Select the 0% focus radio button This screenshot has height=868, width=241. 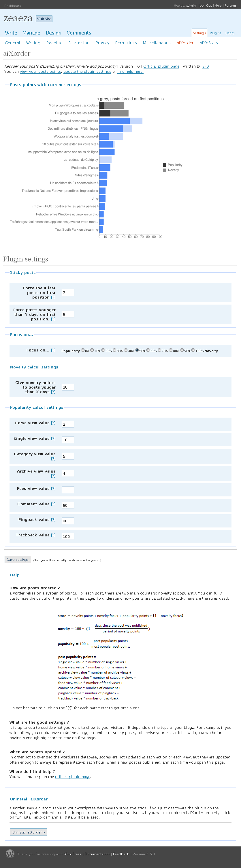tap(83, 350)
